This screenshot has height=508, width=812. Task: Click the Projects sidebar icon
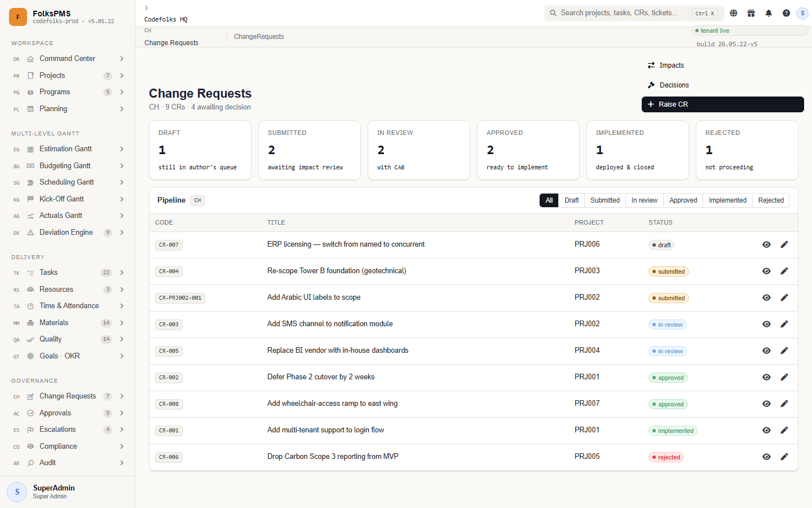tap(30, 76)
